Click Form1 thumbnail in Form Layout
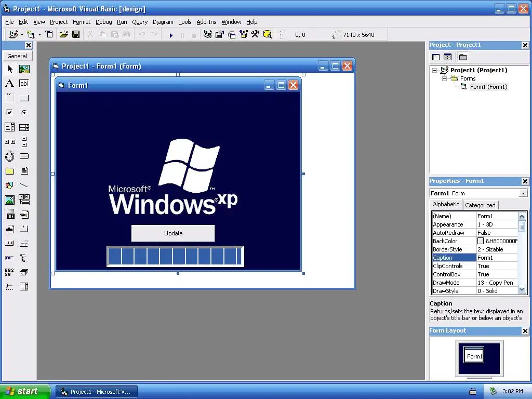 pyautogui.click(x=474, y=355)
